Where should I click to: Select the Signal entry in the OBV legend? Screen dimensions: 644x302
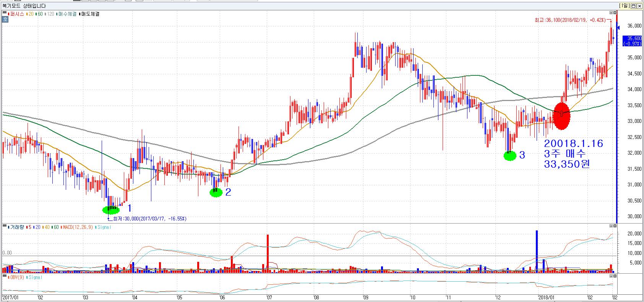(x=34, y=277)
